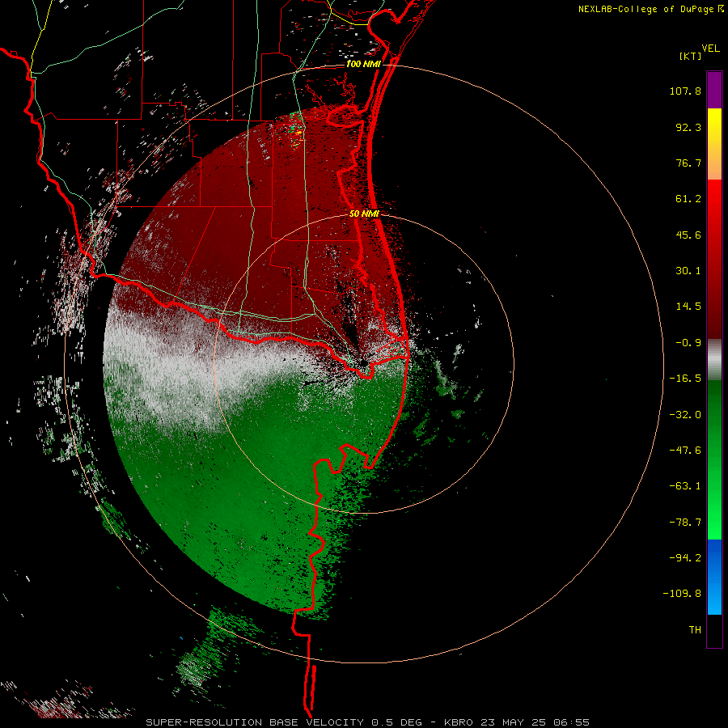Click the VEL legend title
Viewport: 728px width, 728px height.
tap(710, 49)
